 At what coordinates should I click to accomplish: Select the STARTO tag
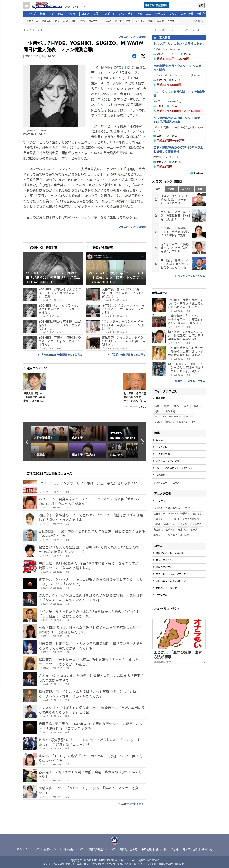93,21
